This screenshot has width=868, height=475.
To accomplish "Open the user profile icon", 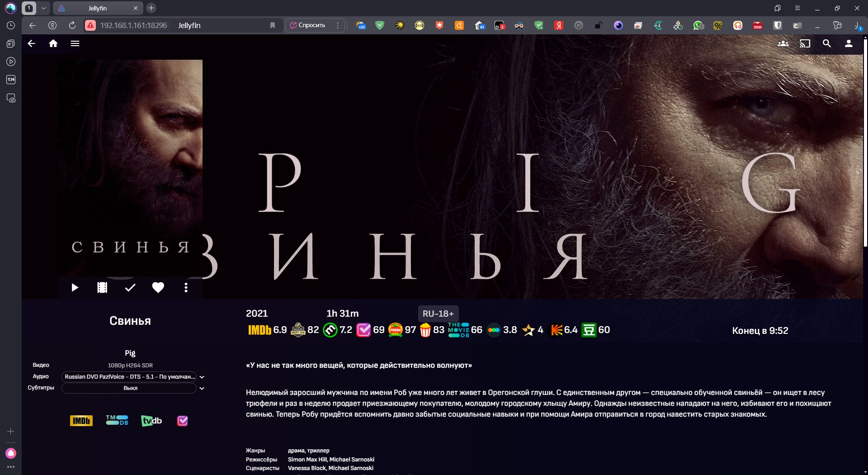I will [x=849, y=43].
